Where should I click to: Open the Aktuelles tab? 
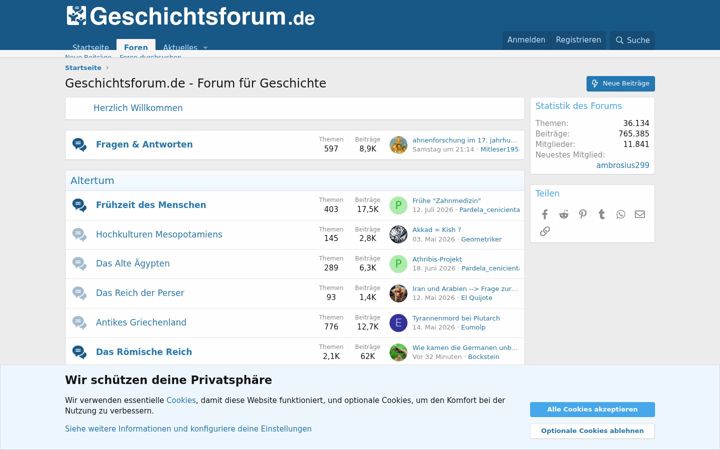pos(180,47)
